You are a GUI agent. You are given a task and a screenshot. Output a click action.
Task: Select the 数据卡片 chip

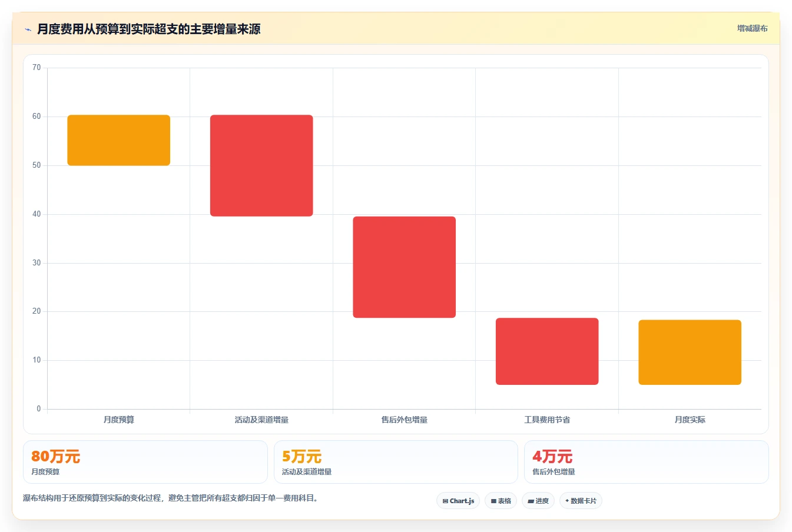click(x=581, y=501)
